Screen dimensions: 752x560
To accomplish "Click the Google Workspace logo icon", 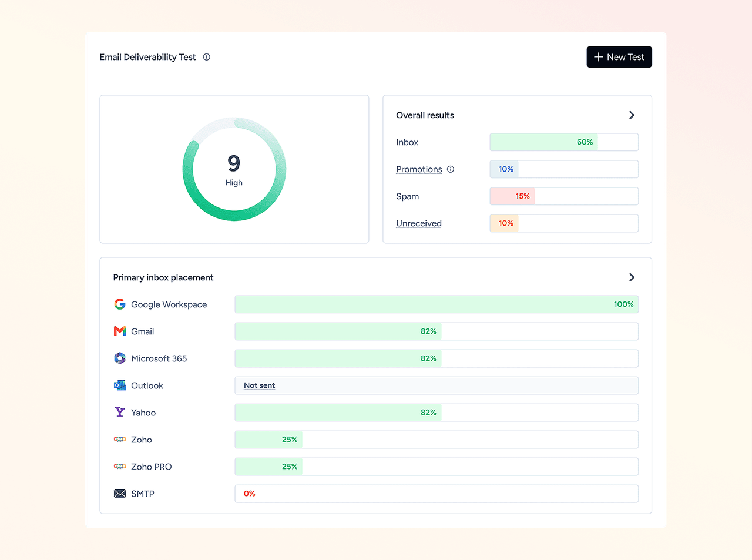I will (x=120, y=304).
